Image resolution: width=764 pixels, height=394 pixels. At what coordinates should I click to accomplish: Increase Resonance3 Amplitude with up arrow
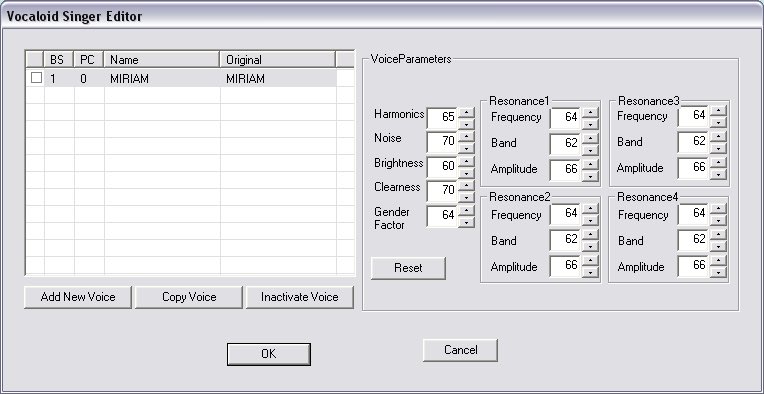pyautogui.click(x=718, y=163)
